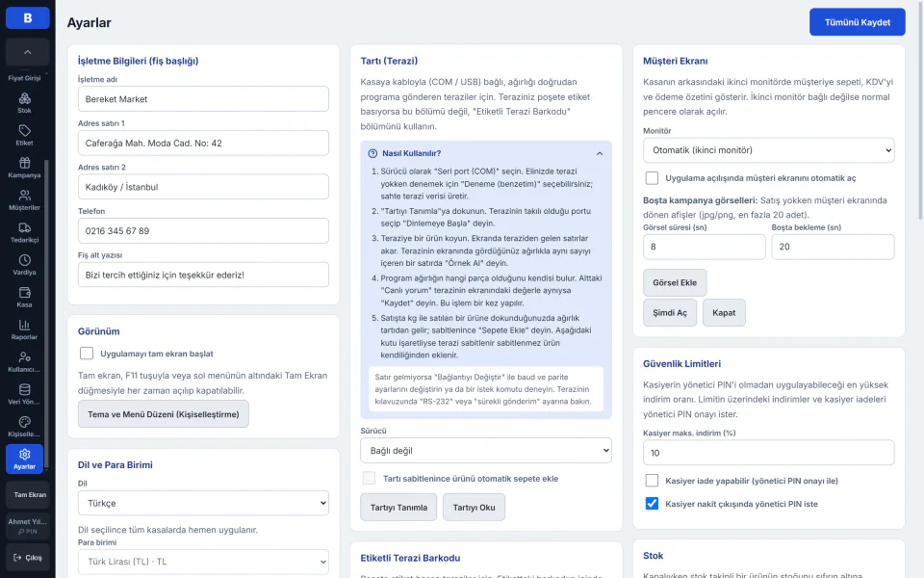This screenshot has height=578, width=924.
Task: Click the Görsel süresi (sn) field
Action: tap(705, 247)
